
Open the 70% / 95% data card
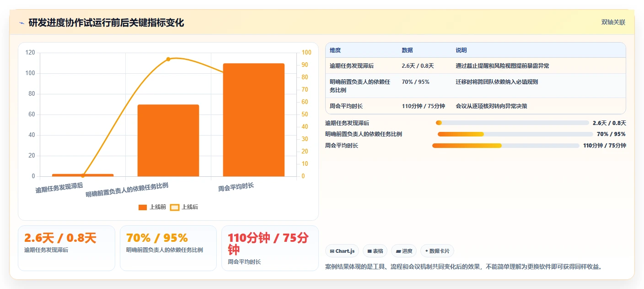click(x=168, y=248)
